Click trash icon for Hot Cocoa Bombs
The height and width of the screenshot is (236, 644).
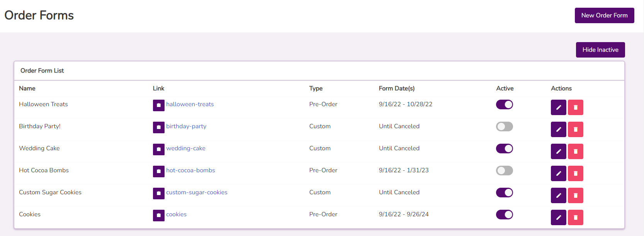coord(575,173)
